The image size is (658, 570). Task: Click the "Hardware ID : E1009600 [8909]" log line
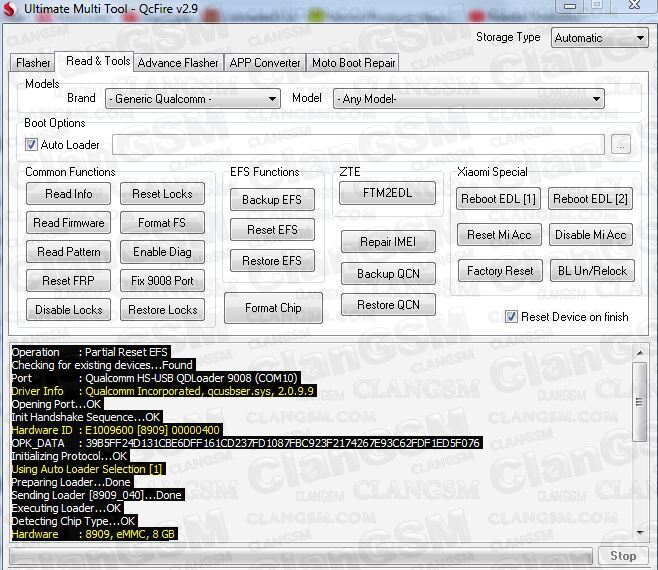coord(116,430)
